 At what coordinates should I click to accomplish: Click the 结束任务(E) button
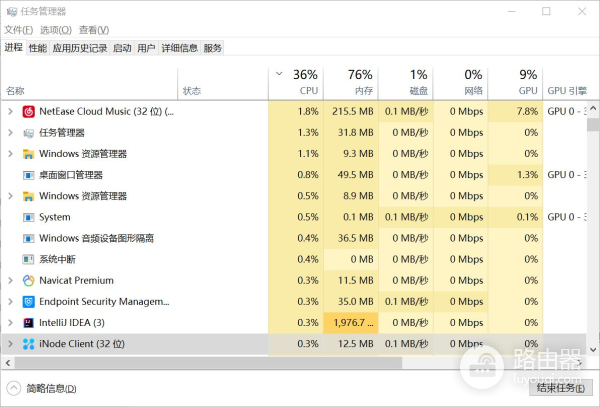(x=561, y=388)
